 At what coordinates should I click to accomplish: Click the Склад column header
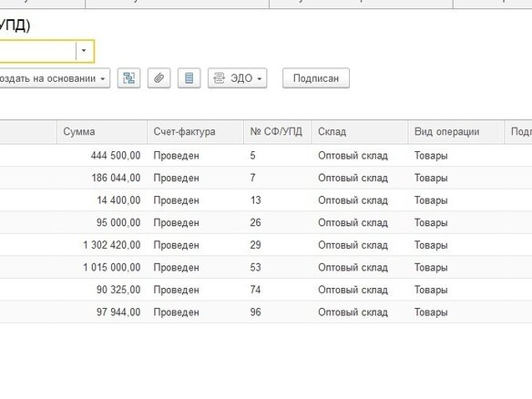[x=359, y=132]
